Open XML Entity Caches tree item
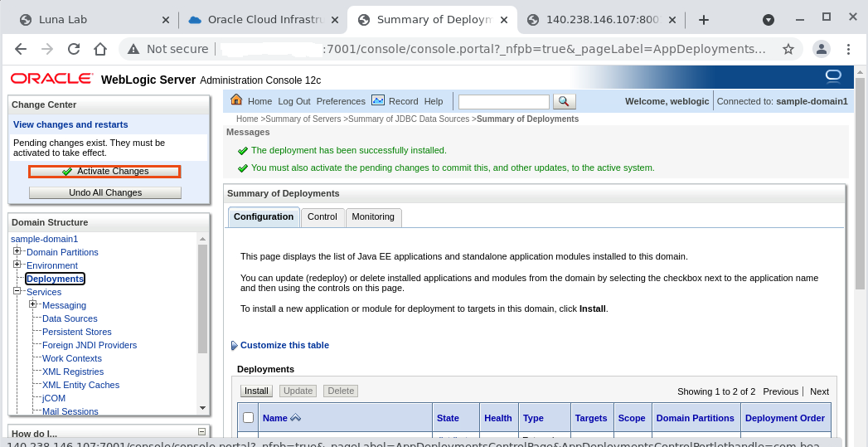868x447 pixels. 80,385
